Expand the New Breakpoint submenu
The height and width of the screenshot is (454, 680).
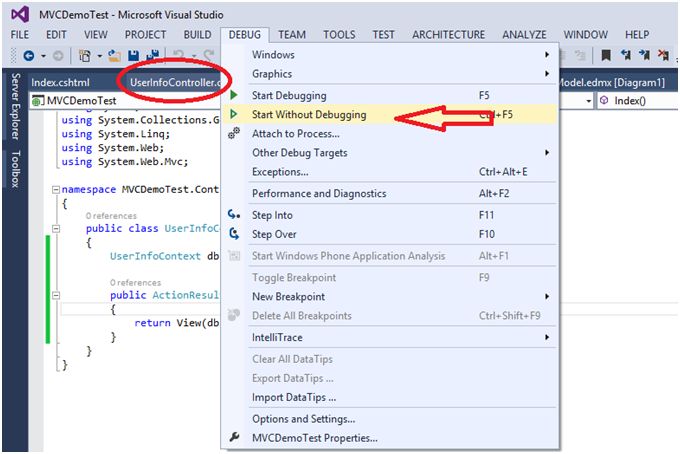[x=390, y=297]
